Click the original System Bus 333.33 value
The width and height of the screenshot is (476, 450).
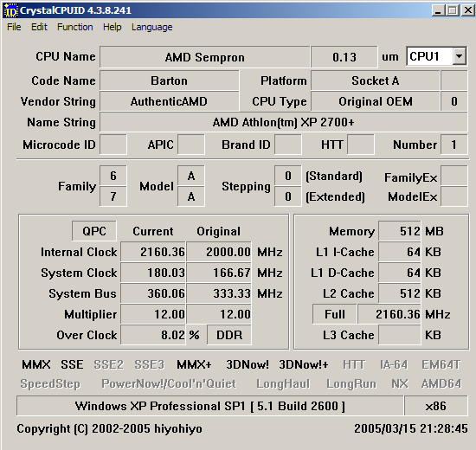pos(219,293)
